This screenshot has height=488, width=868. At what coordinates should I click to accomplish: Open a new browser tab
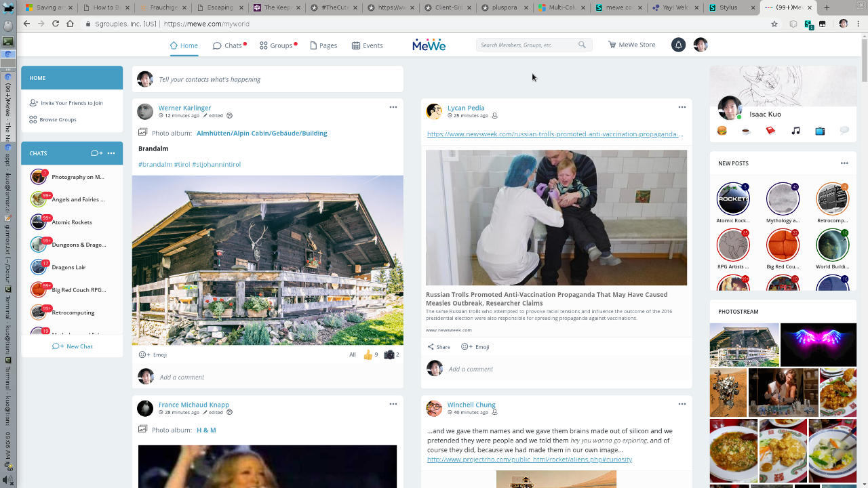tap(827, 7)
